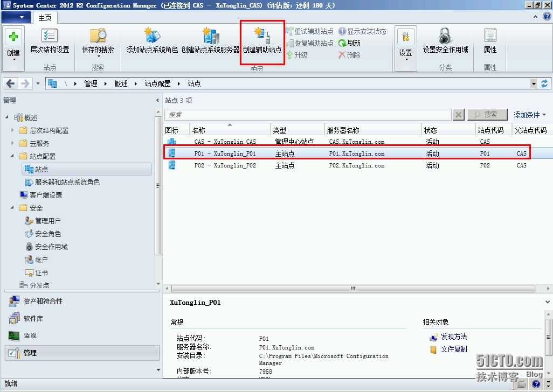This screenshot has height=392, width=553.
Task: Click Recover Secondary Site (恢复辅助站点)
Action: click(x=310, y=43)
